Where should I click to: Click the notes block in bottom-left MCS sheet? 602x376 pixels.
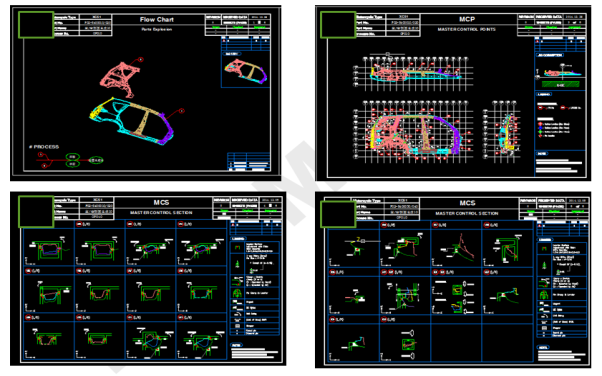tap(254, 351)
